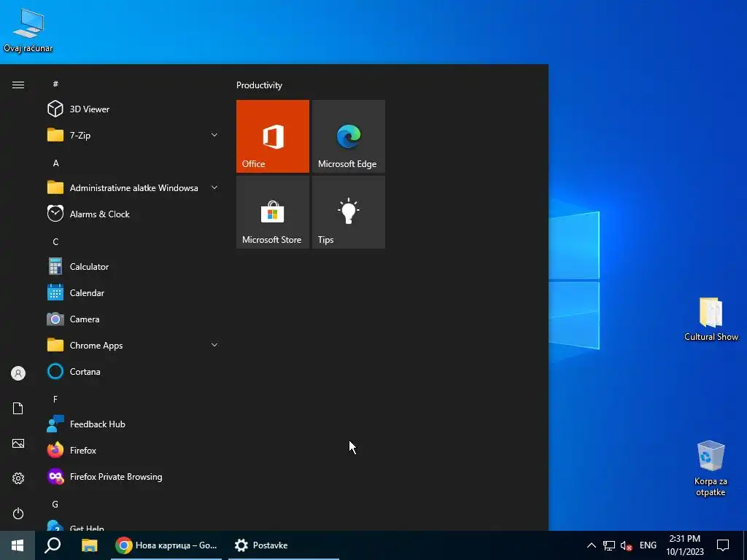Click the F letter group header
This screenshot has height=560, width=747.
pyautogui.click(x=55, y=399)
